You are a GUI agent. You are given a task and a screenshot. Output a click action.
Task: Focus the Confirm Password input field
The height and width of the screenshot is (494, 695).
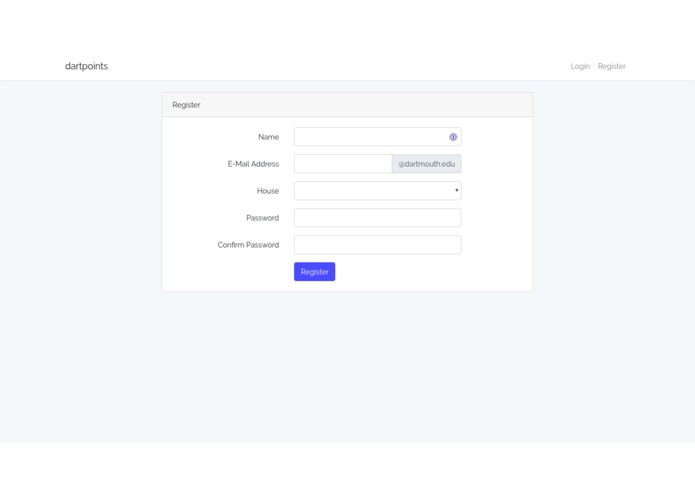[x=378, y=245]
